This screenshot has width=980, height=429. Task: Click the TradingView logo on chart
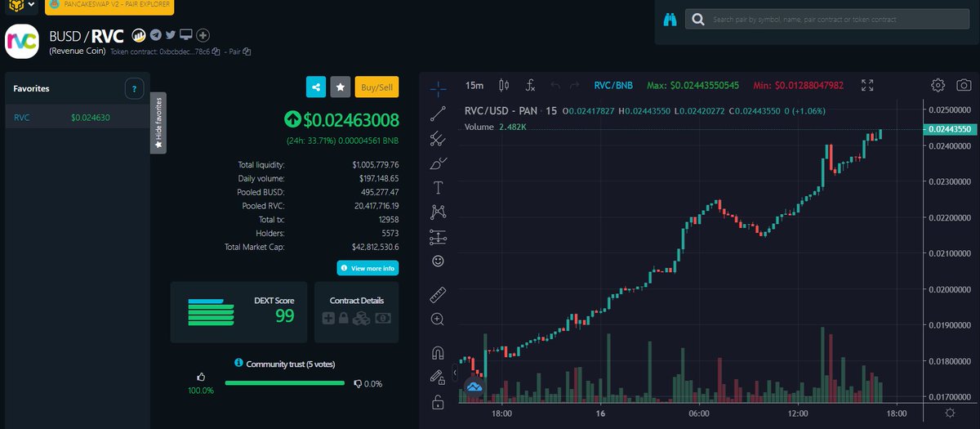[474, 386]
